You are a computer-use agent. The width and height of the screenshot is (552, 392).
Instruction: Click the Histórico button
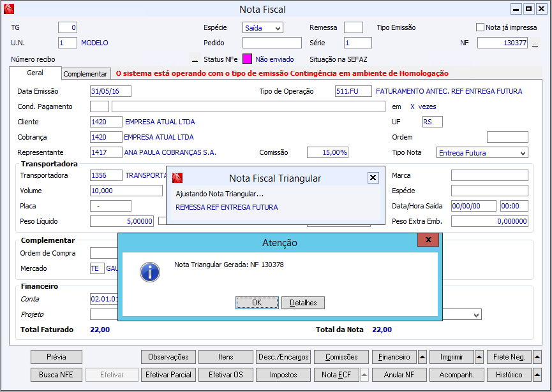509,375
